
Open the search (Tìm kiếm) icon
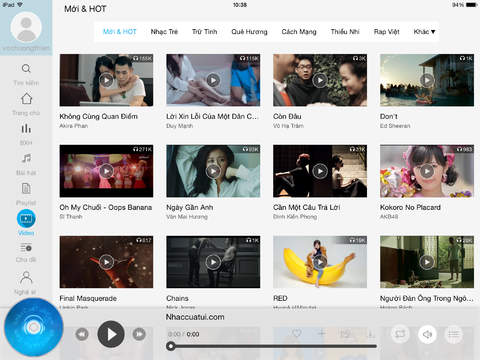(x=26, y=69)
